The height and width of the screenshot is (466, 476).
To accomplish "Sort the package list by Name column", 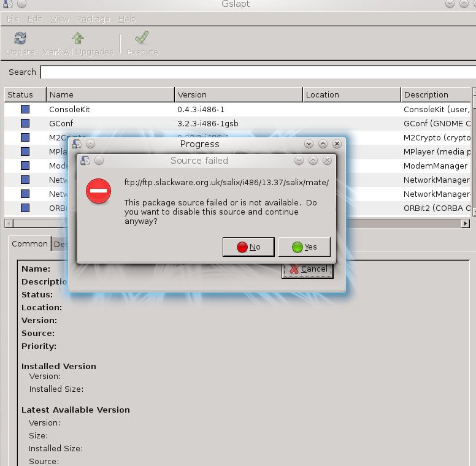I will point(110,94).
